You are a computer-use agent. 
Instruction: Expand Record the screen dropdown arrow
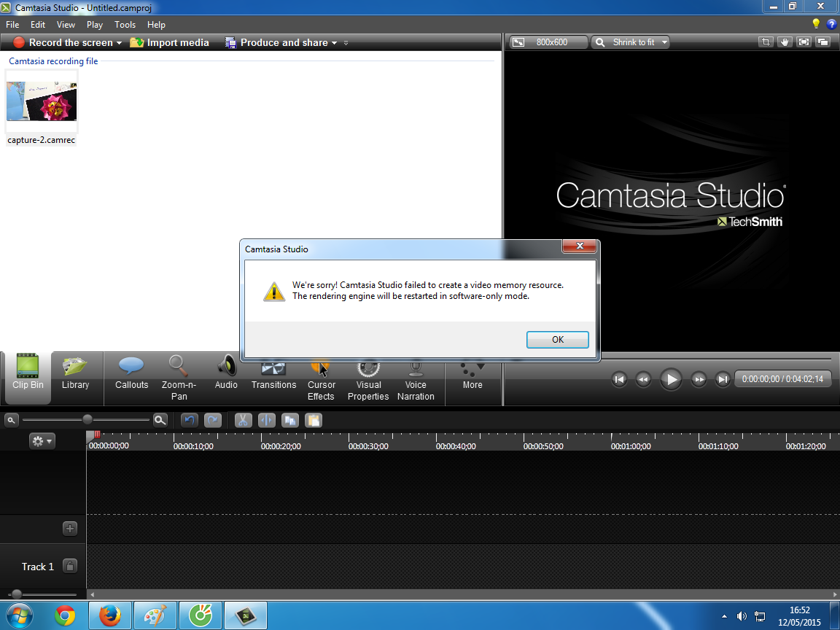(x=119, y=43)
